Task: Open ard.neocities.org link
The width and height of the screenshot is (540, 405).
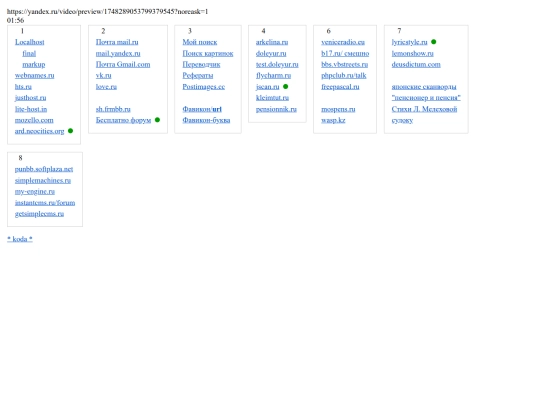Action: pos(39,131)
